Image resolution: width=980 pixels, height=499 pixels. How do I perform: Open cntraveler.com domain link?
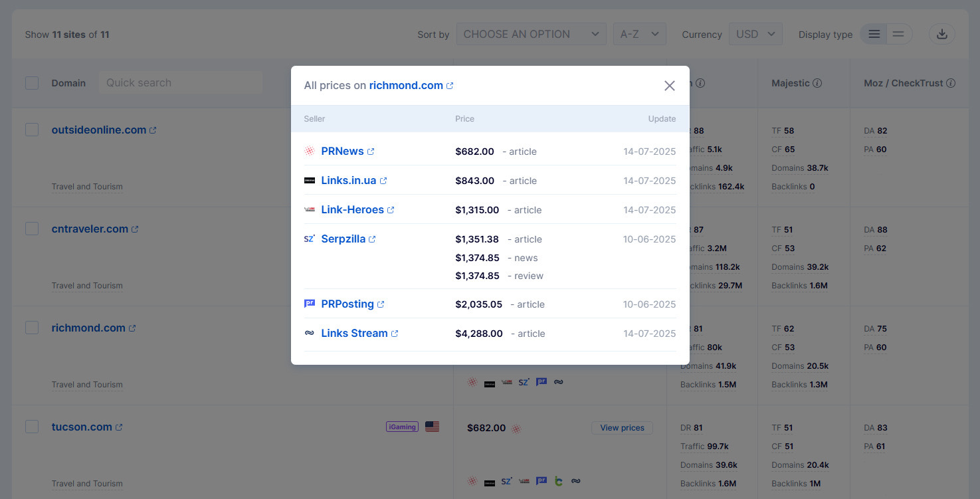(x=90, y=229)
